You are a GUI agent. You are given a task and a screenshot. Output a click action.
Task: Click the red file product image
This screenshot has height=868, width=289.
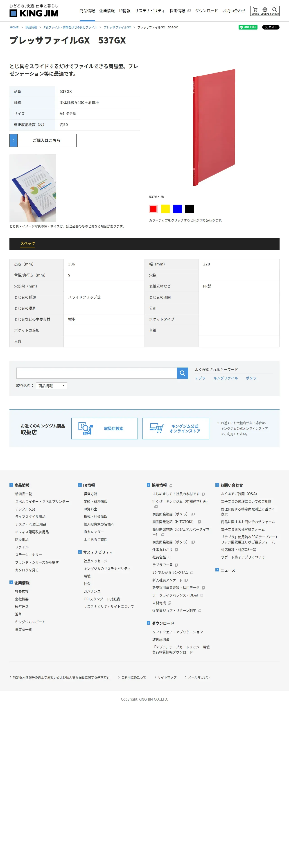click(x=214, y=127)
